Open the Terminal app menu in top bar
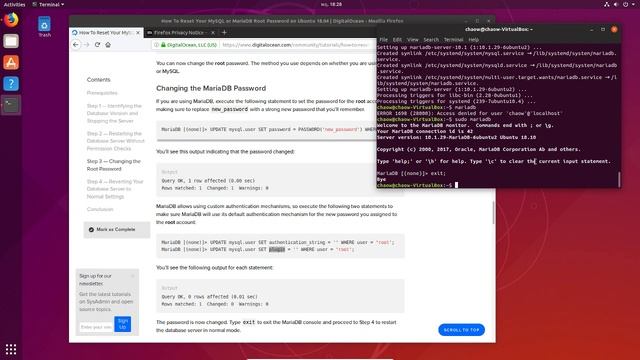Screen dimensions: 640x360 pyautogui.click(x=49, y=4)
